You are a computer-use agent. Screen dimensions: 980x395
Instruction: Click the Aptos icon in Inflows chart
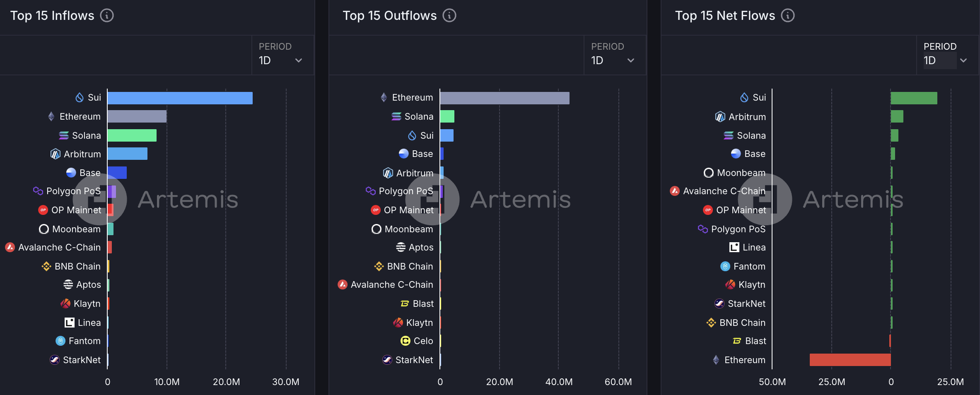point(68,284)
